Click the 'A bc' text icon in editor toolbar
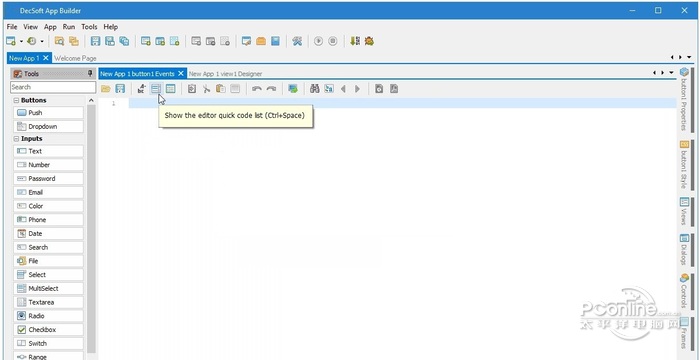Image resolution: width=700 pixels, height=360 pixels. (x=142, y=89)
